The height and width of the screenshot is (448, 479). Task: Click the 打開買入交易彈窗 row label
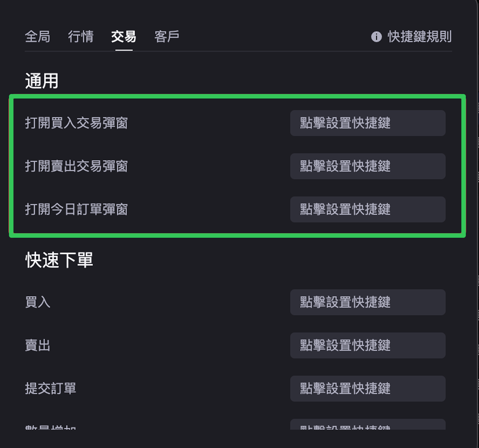76,123
